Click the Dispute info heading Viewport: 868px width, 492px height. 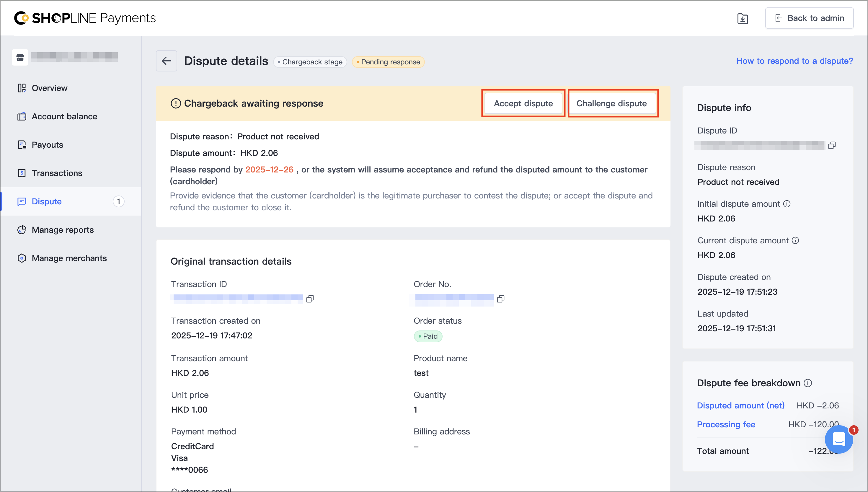(724, 108)
